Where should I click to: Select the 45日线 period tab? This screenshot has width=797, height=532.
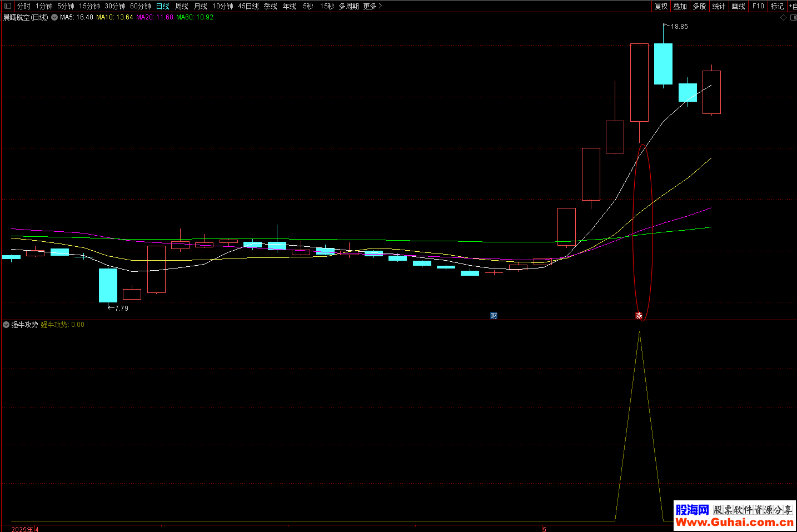click(x=248, y=6)
